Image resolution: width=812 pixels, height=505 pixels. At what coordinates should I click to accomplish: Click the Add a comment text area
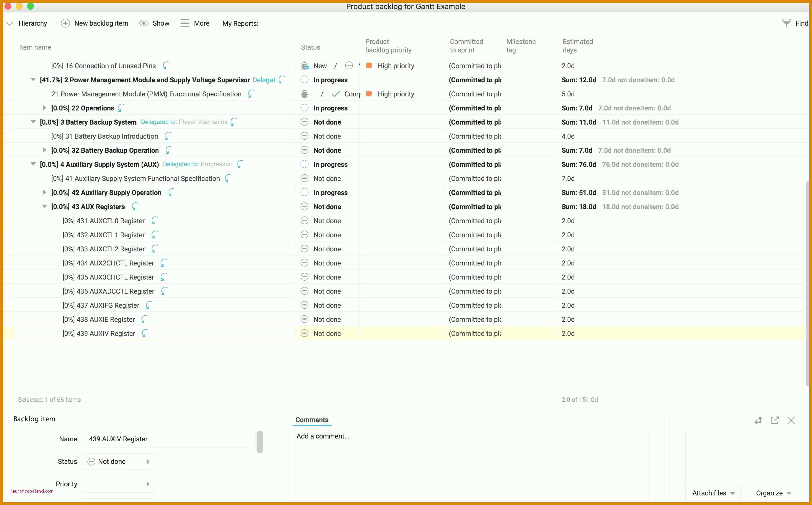pyautogui.click(x=471, y=465)
